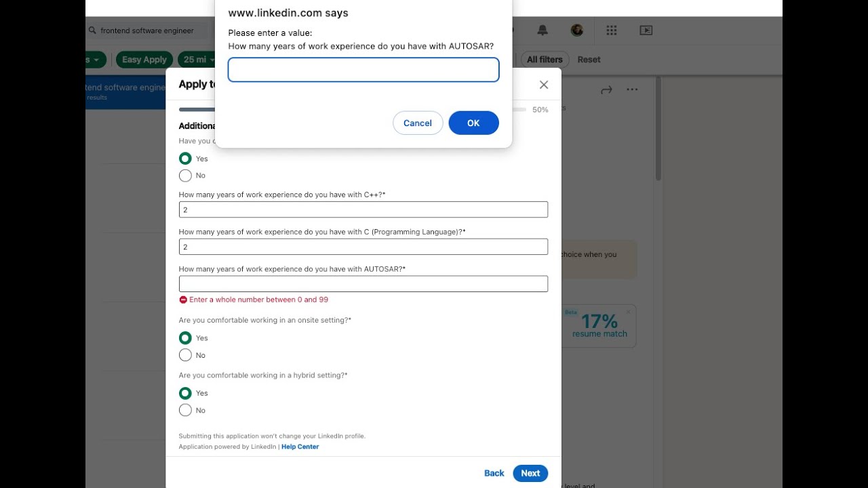Viewport: 868px width, 488px height.
Task: Click the search magnifier icon
Action: (x=92, y=30)
